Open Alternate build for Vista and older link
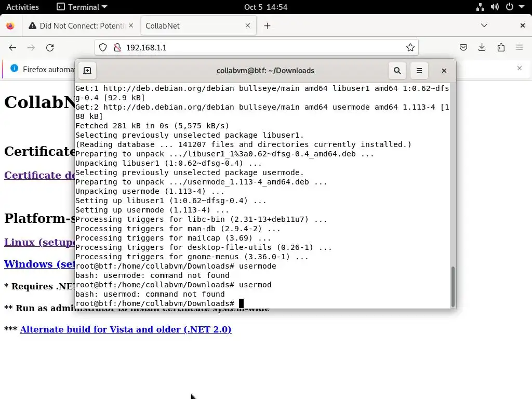 [x=126, y=329]
